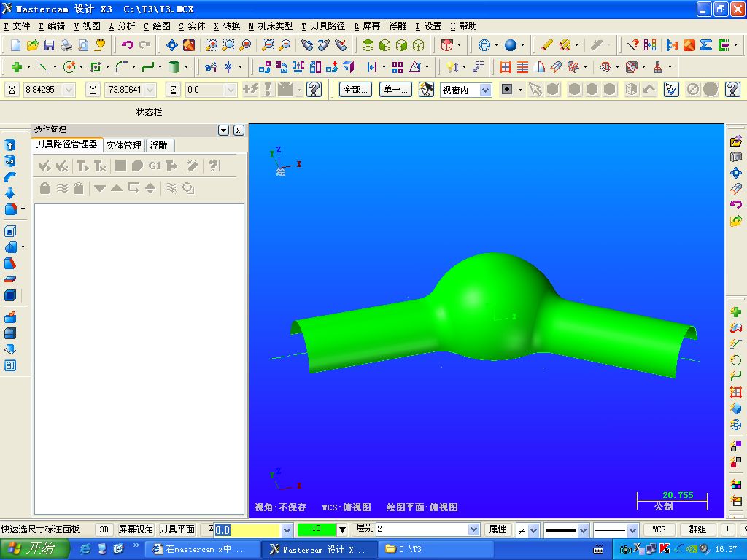
Task: Click the Print icon in the top toolbar
Action: point(66,45)
